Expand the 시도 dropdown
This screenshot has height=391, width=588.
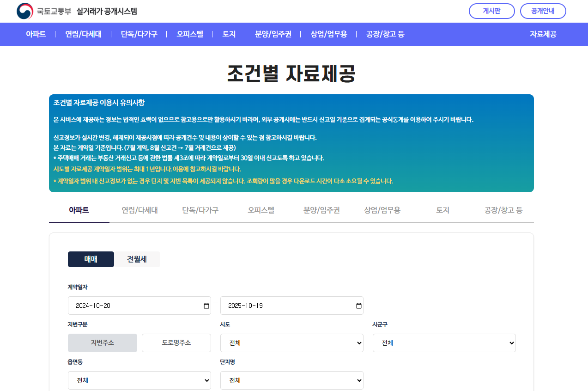point(292,343)
